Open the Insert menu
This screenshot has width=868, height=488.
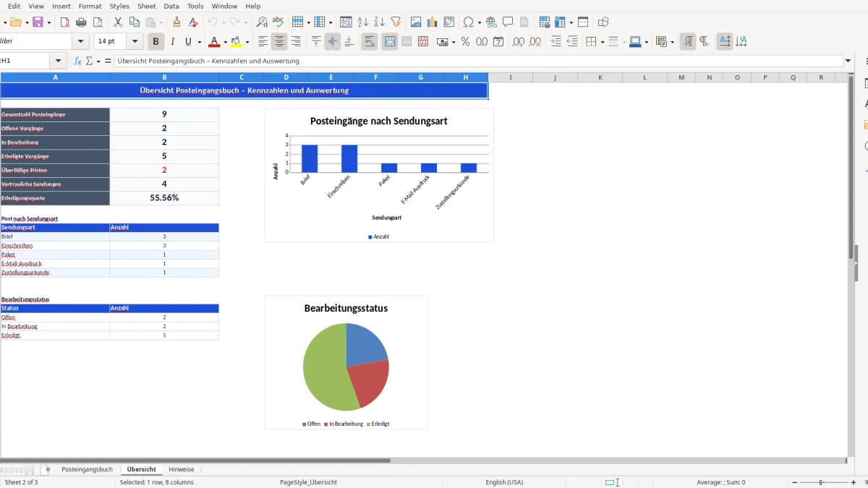point(61,6)
